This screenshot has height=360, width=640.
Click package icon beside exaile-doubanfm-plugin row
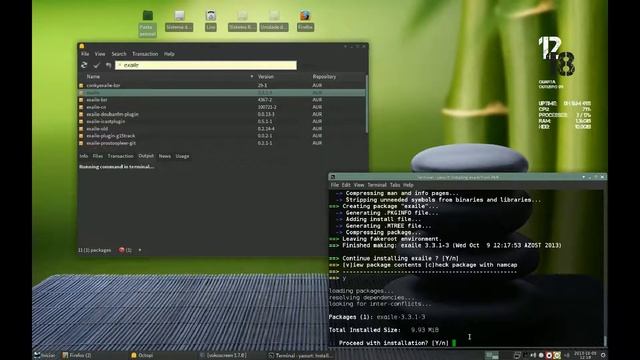[81, 114]
